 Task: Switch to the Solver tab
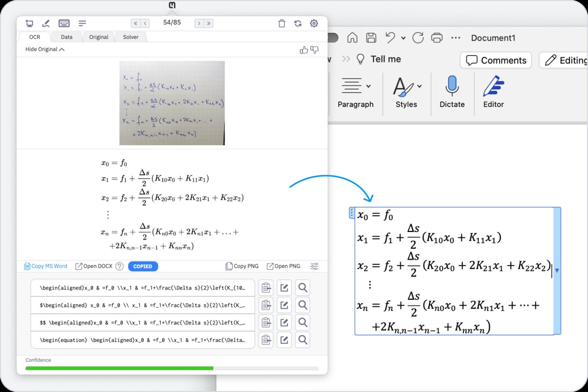pyautogui.click(x=130, y=37)
